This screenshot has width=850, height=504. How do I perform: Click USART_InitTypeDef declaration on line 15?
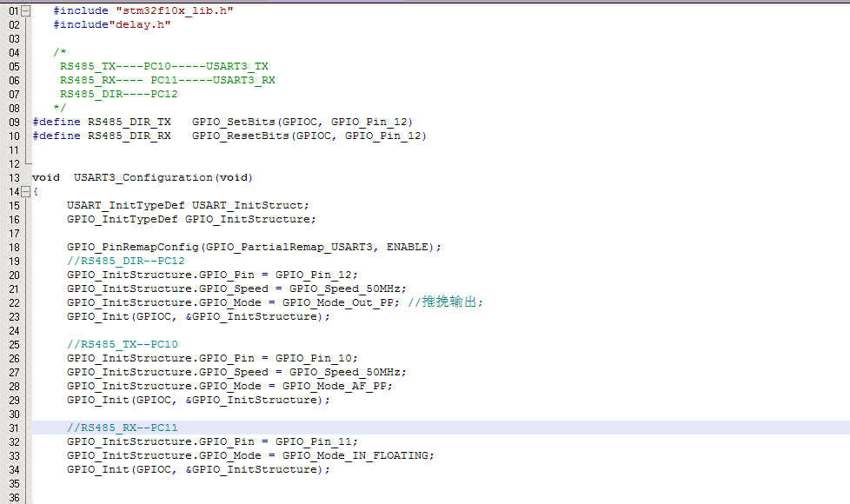coord(125,205)
